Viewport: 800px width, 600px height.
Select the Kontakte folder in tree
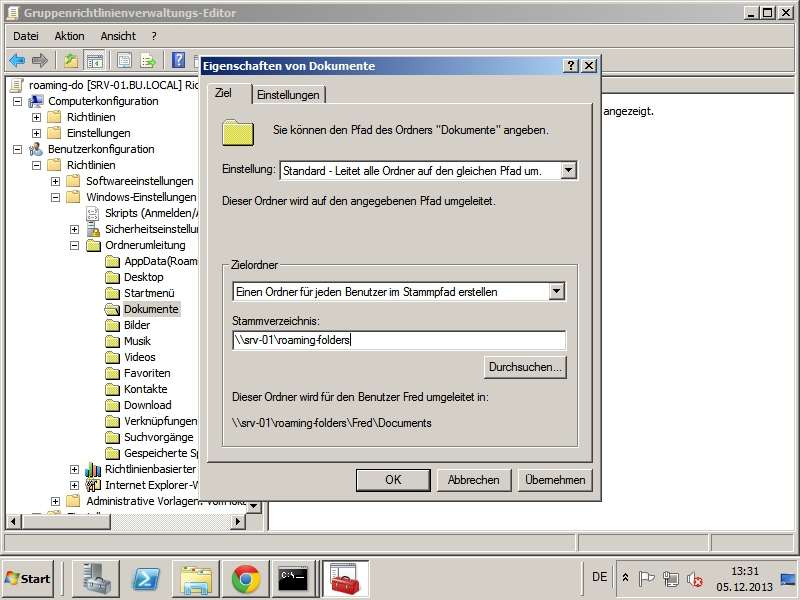pyautogui.click(x=146, y=389)
